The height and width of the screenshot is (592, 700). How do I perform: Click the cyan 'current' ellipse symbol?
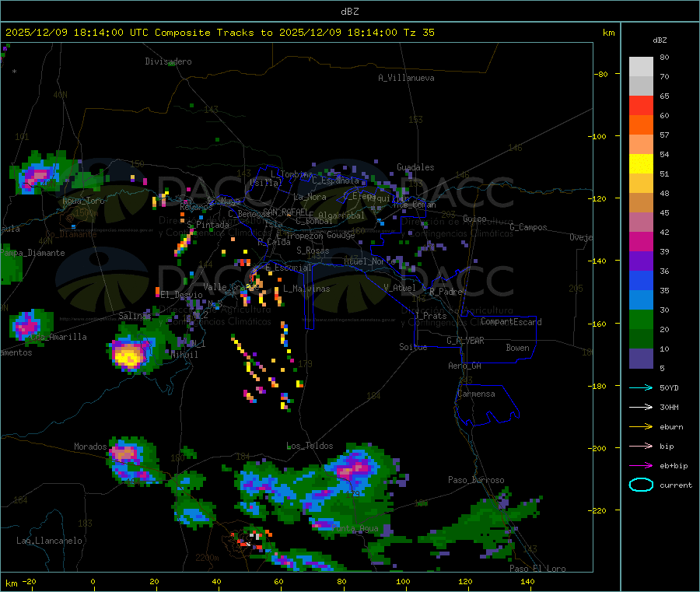(641, 485)
